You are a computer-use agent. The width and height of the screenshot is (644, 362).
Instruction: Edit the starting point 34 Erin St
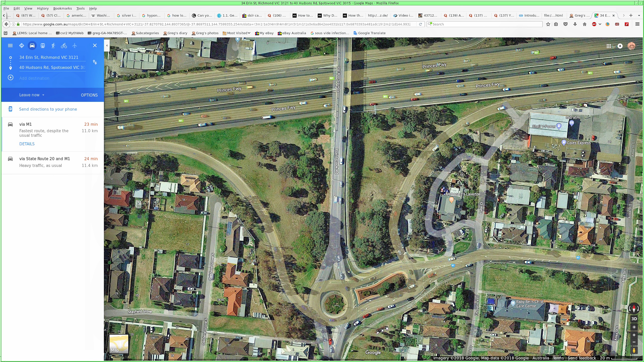(52, 57)
